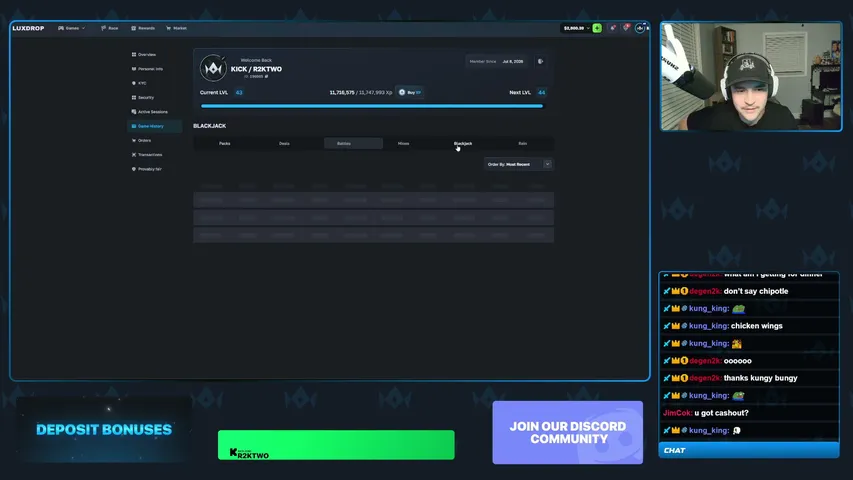Expand the wallet balance dropdown
The width and height of the screenshot is (853, 480).
[576, 28]
